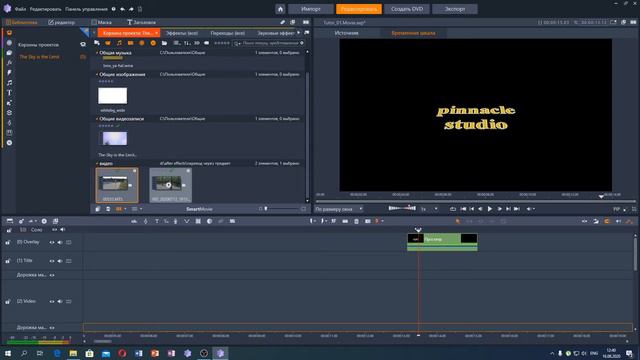Click the Импорт button
640x360 pixels.
coord(311,9)
